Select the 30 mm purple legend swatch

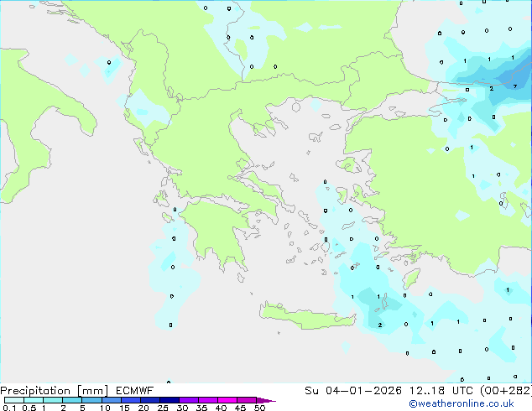coord(189,400)
